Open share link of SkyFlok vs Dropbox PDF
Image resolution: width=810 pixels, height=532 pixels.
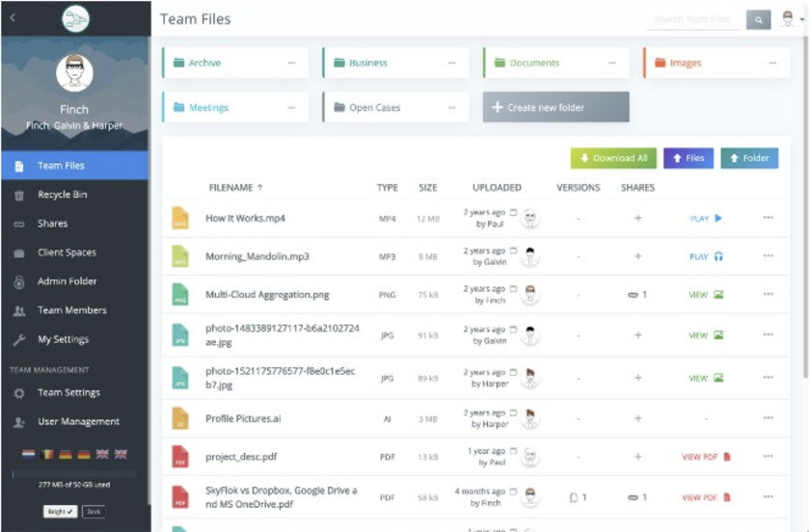tap(637, 497)
